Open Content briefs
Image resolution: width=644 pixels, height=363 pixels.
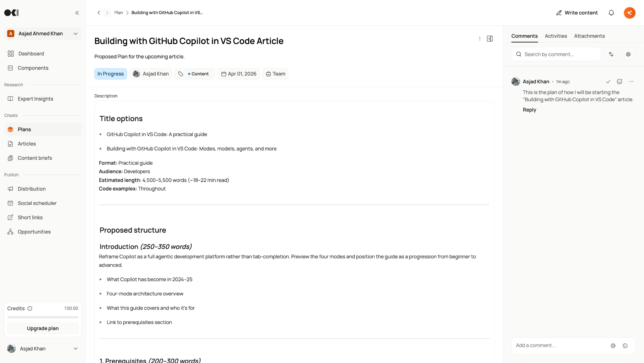43,158
